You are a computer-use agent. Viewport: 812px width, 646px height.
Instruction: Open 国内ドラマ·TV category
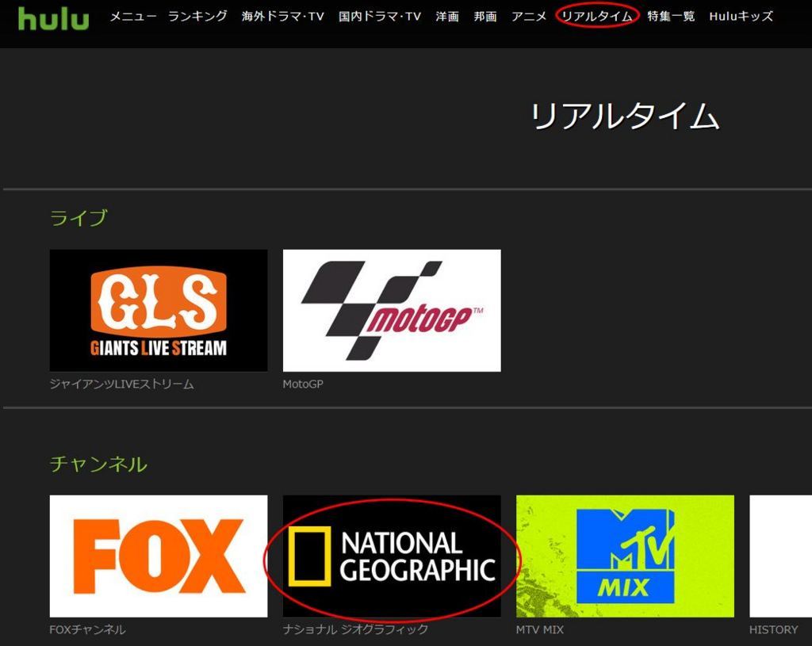click(x=380, y=17)
